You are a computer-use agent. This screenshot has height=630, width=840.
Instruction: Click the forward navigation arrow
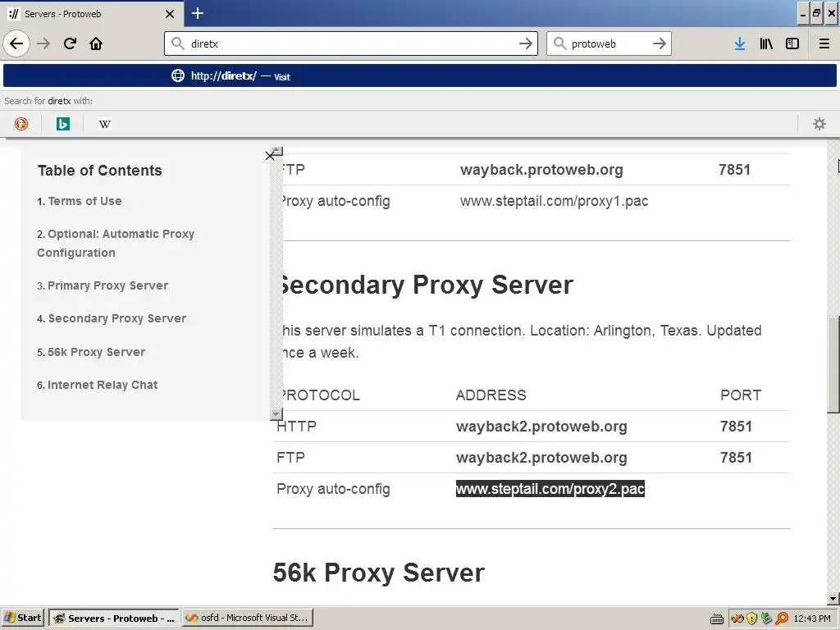point(44,43)
